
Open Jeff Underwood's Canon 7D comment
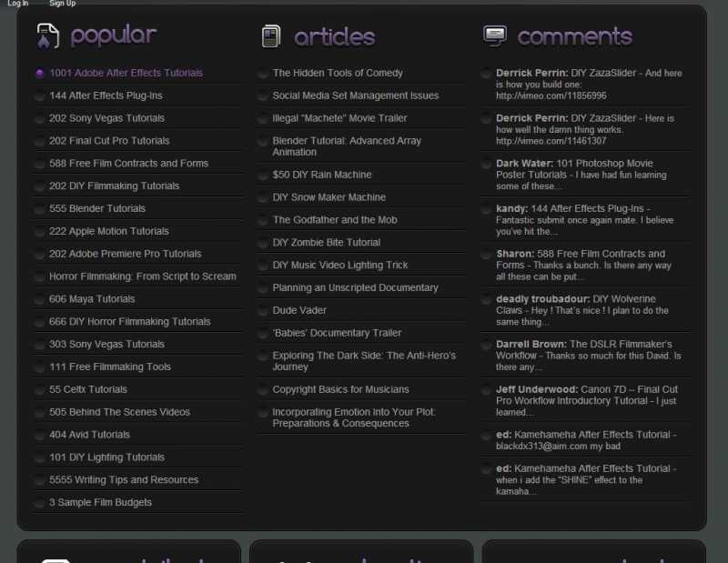tap(587, 401)
